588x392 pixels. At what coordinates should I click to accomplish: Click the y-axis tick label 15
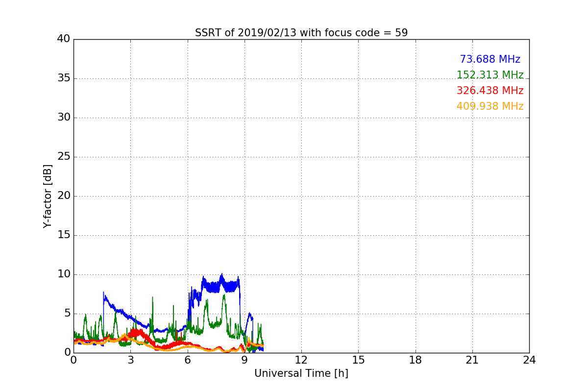(x=64, y=235)
